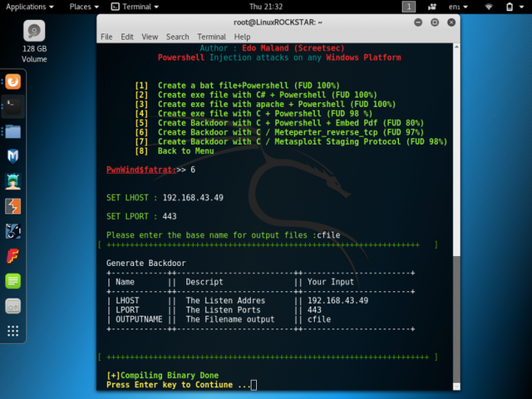This screenshot has width=532, height=399.
Task: Launch Armitage from the dock
Action: [x=13, y=181]
